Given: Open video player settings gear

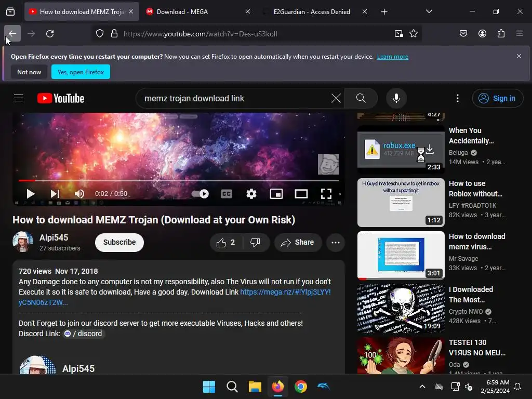Looking at the screenshot, I should coord(251,194).
